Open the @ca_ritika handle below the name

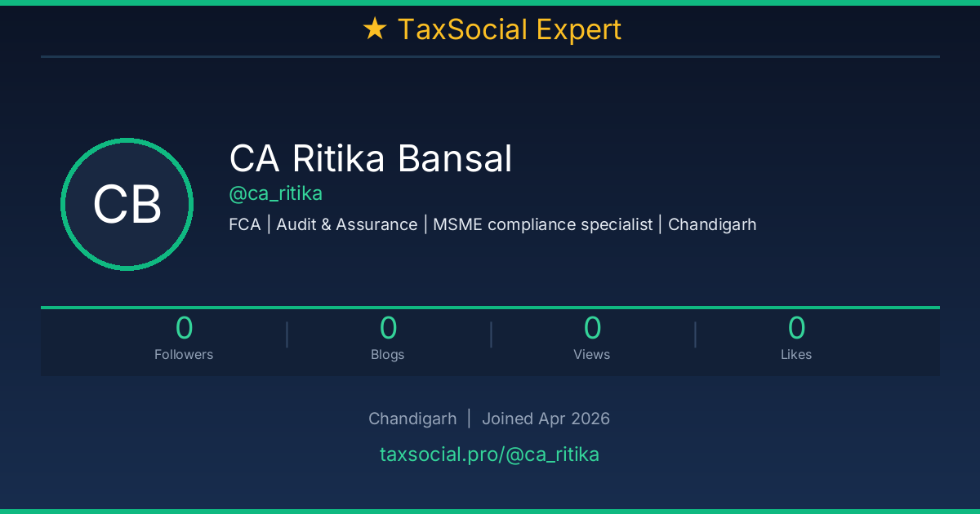point(276,193)
